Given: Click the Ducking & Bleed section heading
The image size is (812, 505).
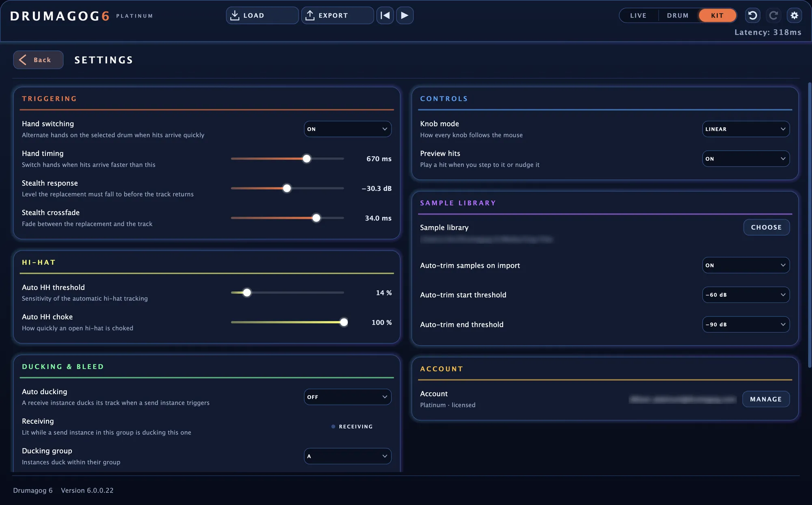Looking at the screenshot, I should point(63,367).
